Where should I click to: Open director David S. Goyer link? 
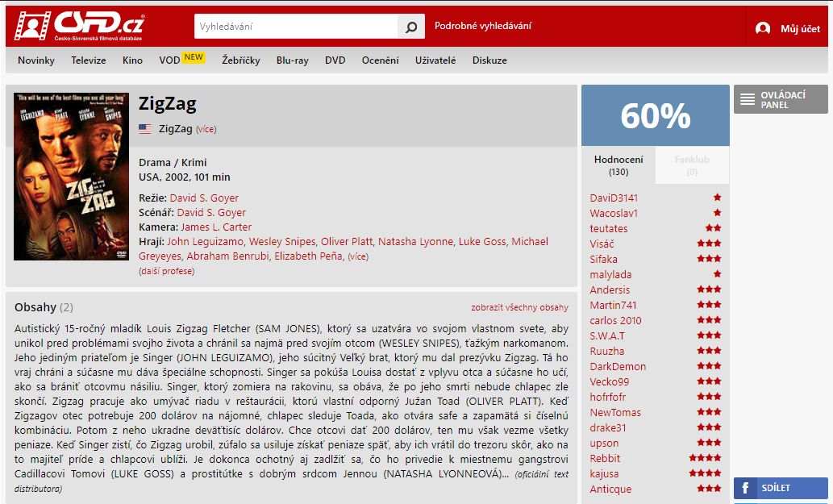[204, 198]
